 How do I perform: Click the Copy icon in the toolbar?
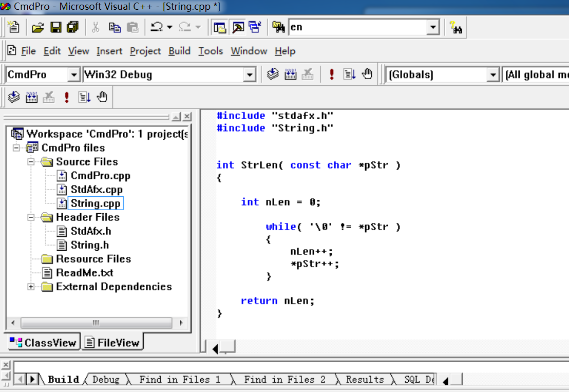[x=115, y=27]
